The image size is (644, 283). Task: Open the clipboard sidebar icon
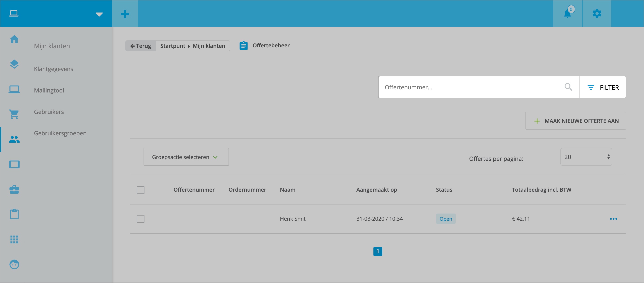pos(14,214)
